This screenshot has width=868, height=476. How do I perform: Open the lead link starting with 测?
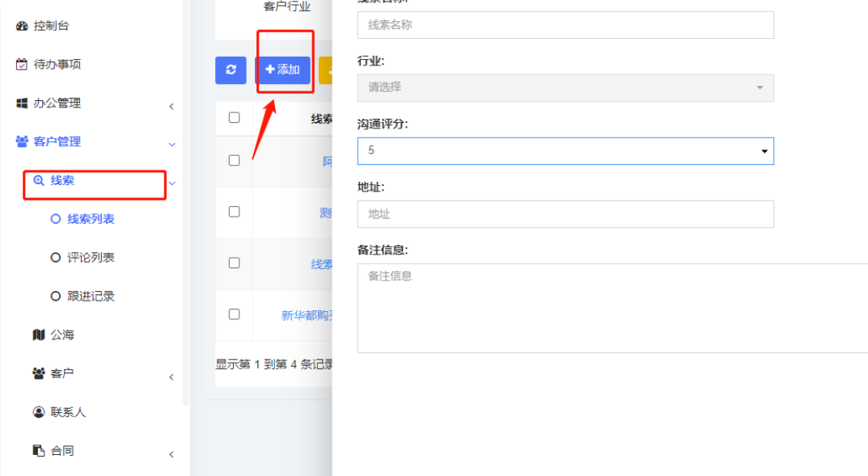pyautogui.click(x=325, y=213)
